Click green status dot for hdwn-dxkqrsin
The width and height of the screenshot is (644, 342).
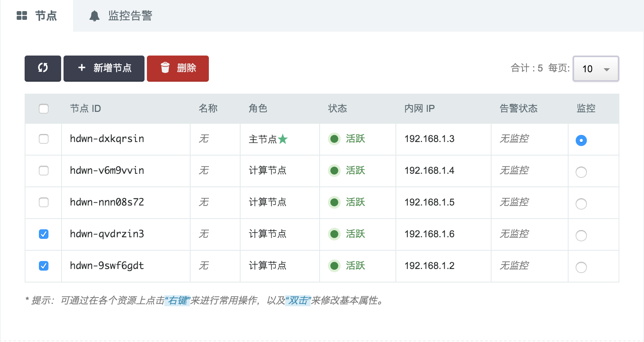[x=334, y=139]
